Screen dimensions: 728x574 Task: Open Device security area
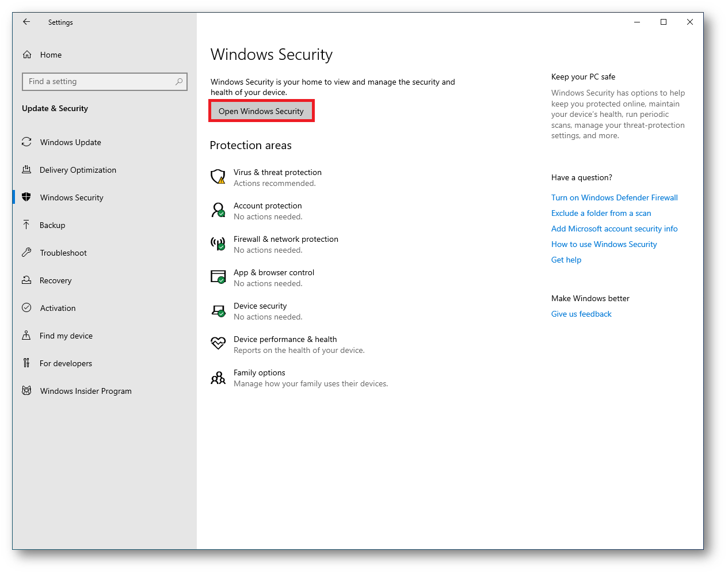(257, 311)
